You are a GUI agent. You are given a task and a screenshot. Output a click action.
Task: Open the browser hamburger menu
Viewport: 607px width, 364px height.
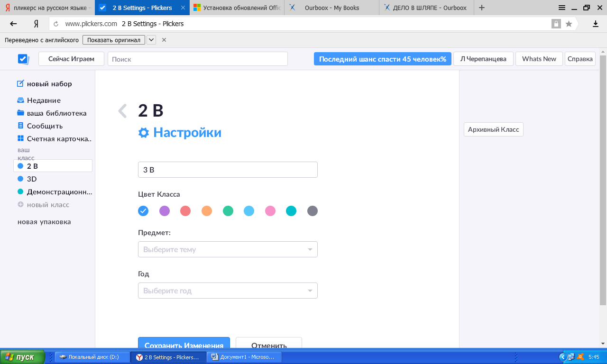coord(562,8)
